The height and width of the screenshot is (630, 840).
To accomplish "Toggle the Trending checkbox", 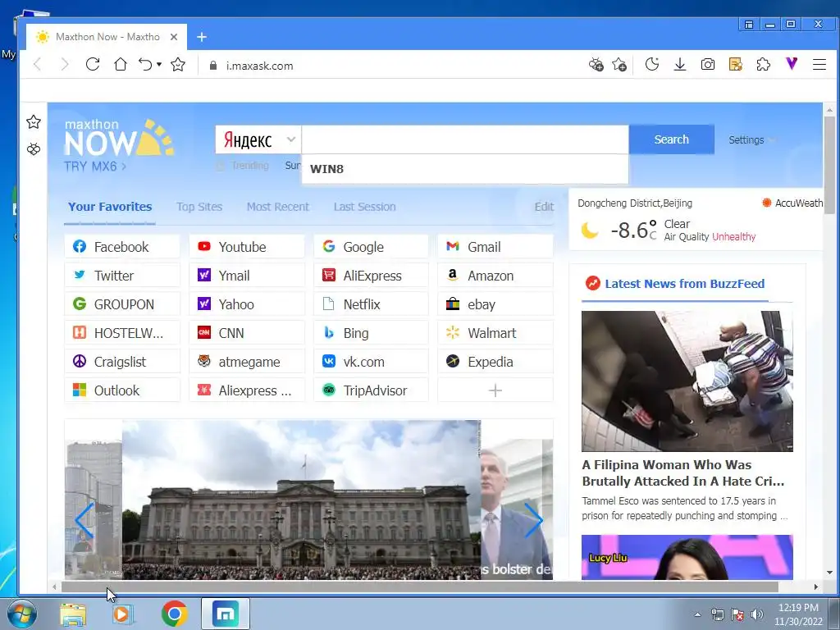I will point(220,166).
